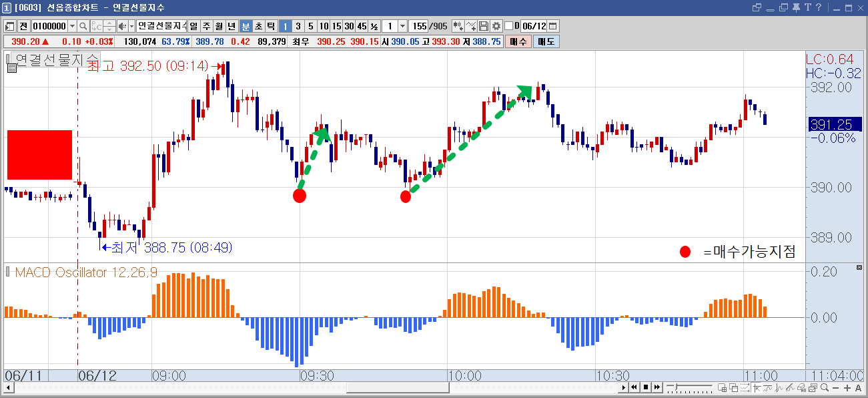The height and width of the screenshot is (398, 868).
Task: Click the pin window icon in title bar
Action: pos(795,7)
